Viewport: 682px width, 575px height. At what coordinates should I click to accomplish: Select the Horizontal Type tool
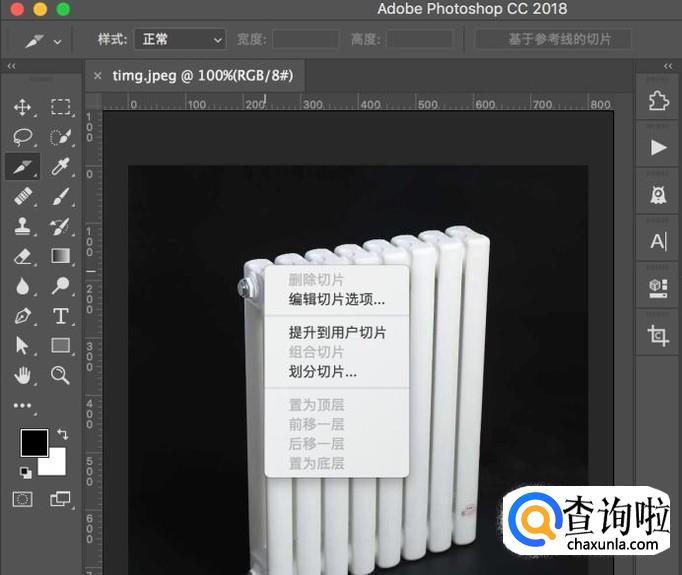click(60, 316)
